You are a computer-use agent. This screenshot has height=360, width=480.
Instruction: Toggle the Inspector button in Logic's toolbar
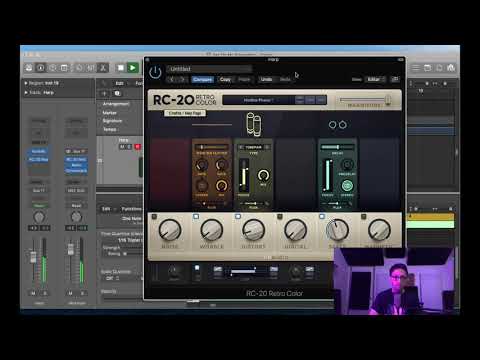41,68
